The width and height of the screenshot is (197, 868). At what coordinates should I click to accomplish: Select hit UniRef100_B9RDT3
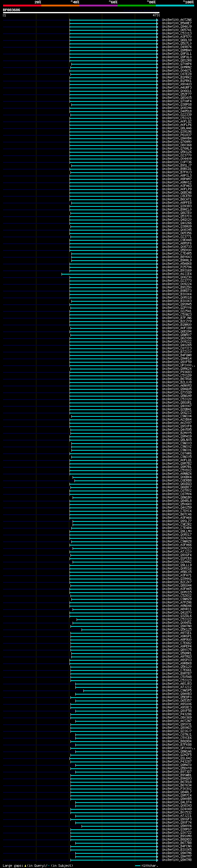pyautogui.click(x=176, y=291)
